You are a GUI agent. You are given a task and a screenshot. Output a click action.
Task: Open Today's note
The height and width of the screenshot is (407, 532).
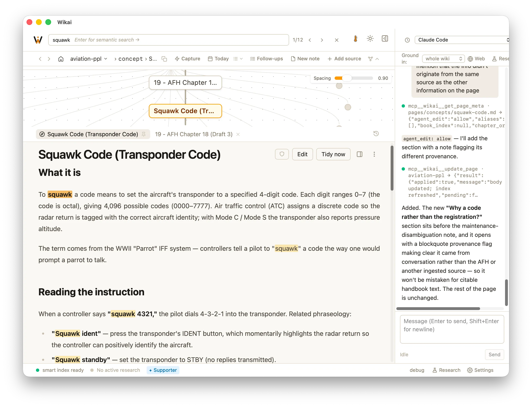(x=218, y=59)
